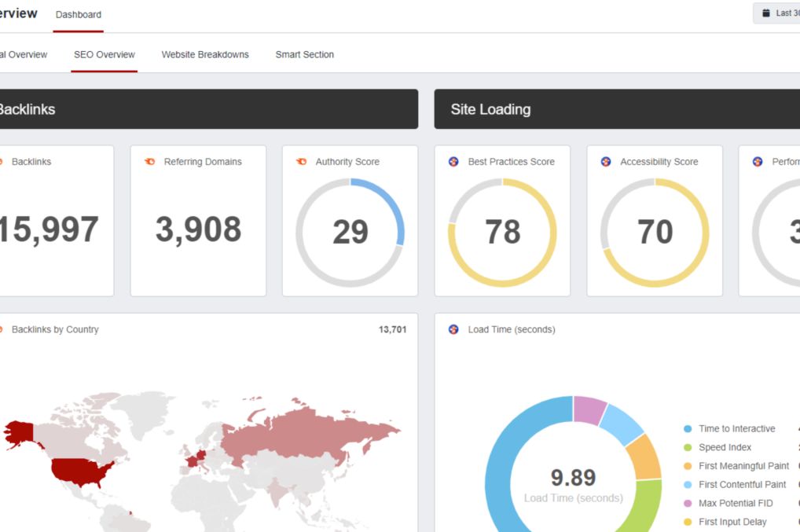
Task: Click Lighthouse icon on Accessibility Score card
Action: tap(606, 162)
